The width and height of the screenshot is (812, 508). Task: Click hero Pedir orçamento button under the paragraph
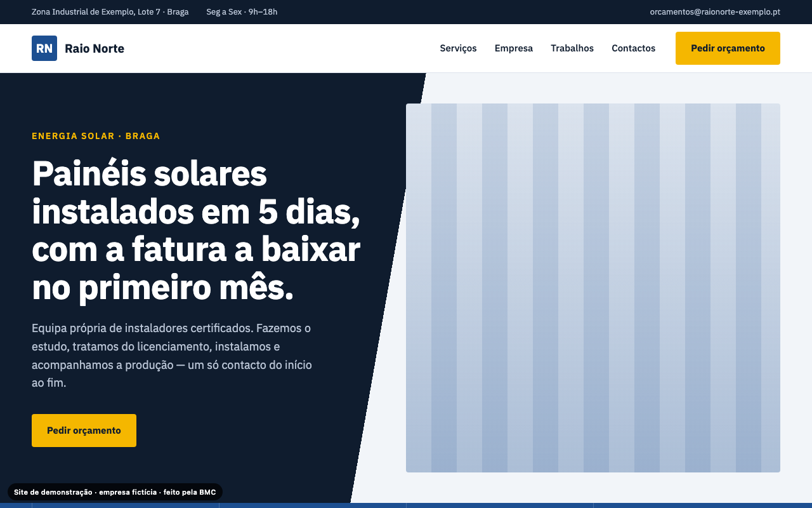tap(84, 431)
